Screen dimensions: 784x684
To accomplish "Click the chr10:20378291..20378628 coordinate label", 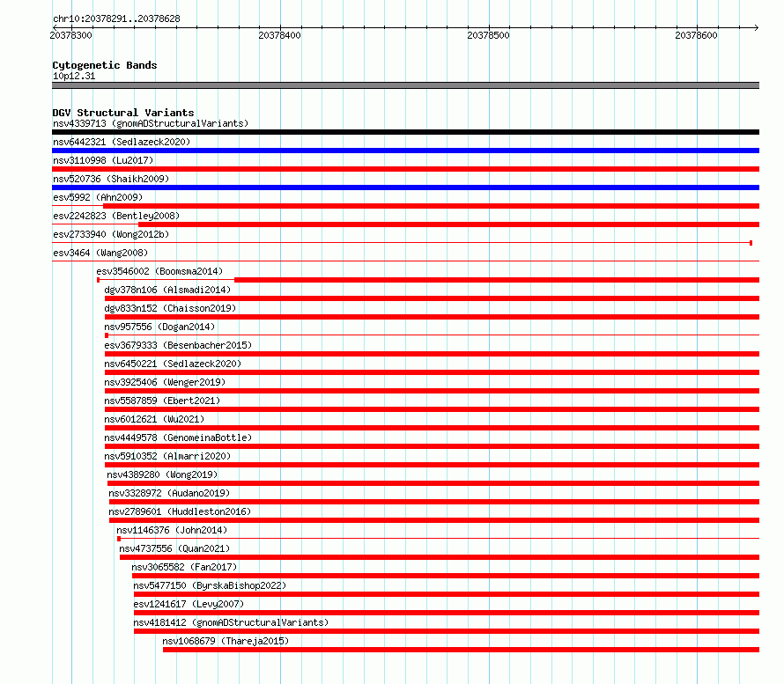I will pyautogui.click(x=116, y=18).
